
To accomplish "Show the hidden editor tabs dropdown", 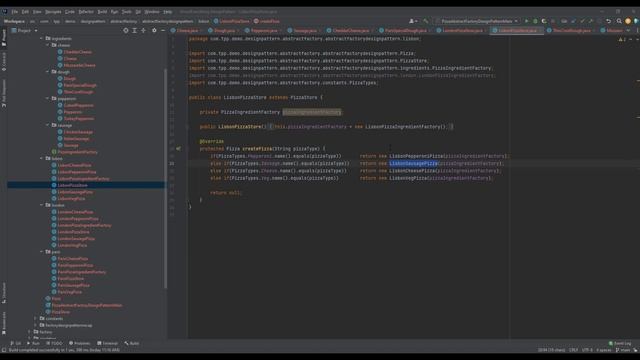I will [628, 31].
